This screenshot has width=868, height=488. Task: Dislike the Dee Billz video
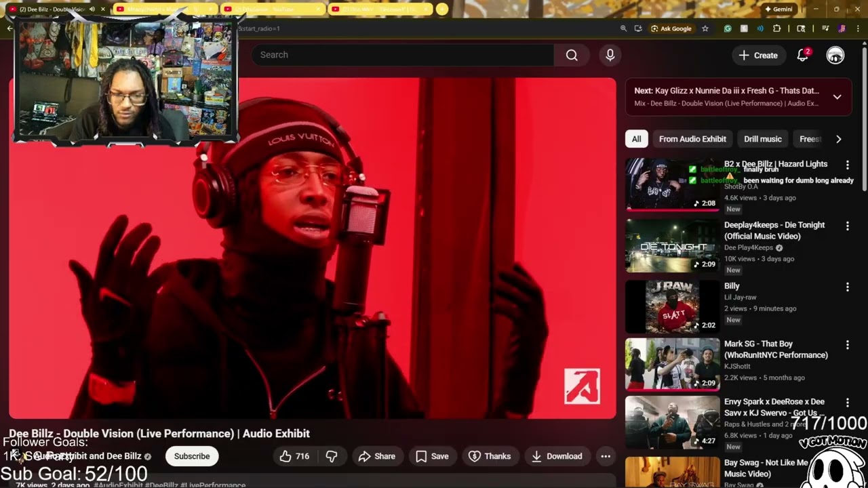[x=332, y=456]
